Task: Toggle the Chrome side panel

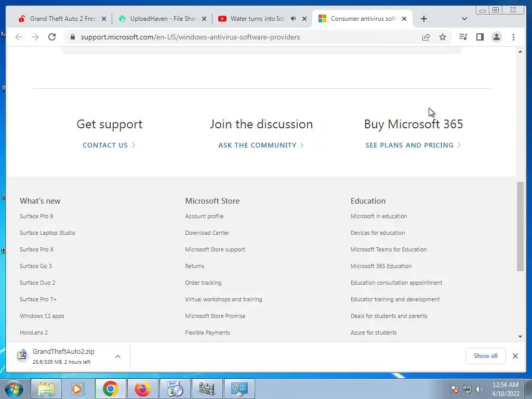Action: [480, 37]
